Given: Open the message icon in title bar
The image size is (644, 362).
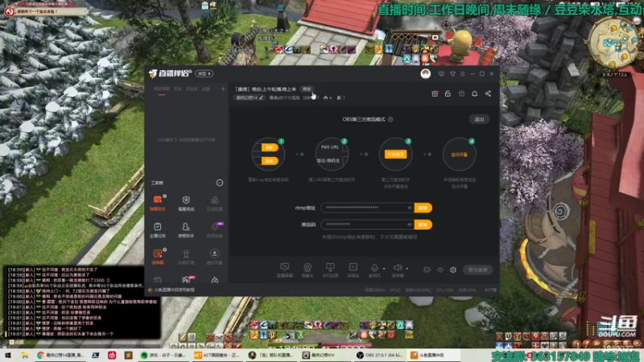Looking at the screenshot, I should click(441, 74).
